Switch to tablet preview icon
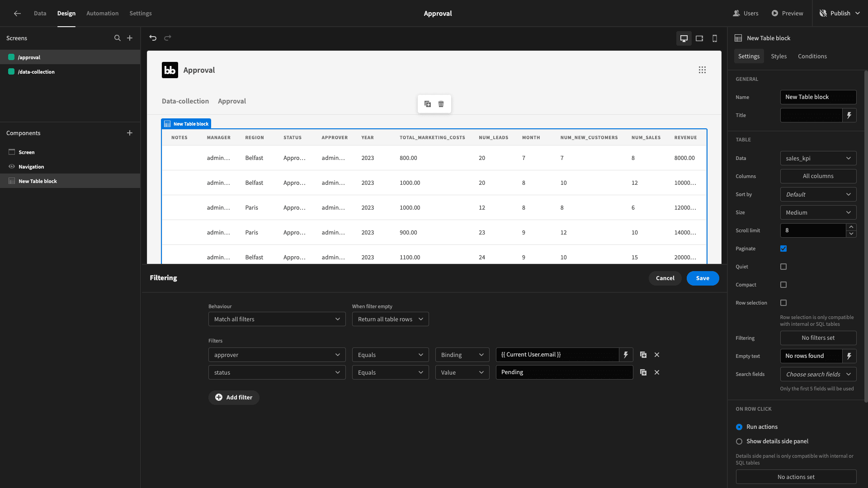 pyautogui.click(x=699, y=38)
